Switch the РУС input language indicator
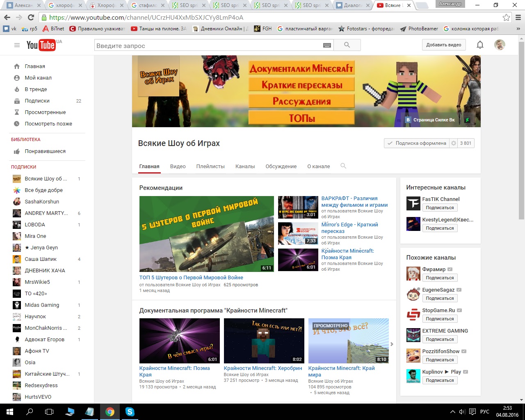Screen dimensions: 525x420 point(485,412)
